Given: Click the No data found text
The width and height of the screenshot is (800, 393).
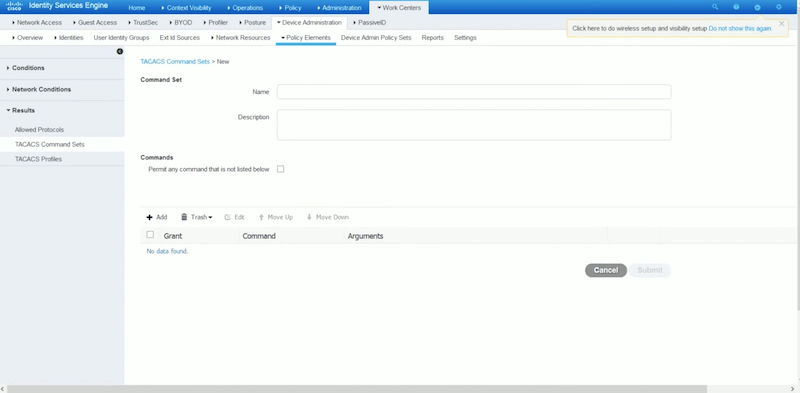Looking at the screenshot, I should pyautogui.click(x=167, y=251).
